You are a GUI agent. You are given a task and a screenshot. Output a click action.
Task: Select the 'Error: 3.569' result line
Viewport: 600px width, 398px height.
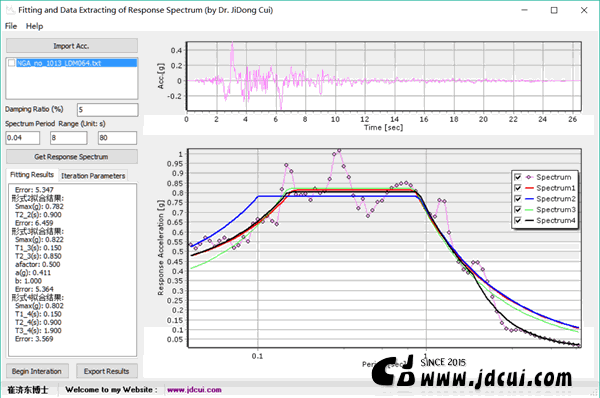[x=34, y=339]
